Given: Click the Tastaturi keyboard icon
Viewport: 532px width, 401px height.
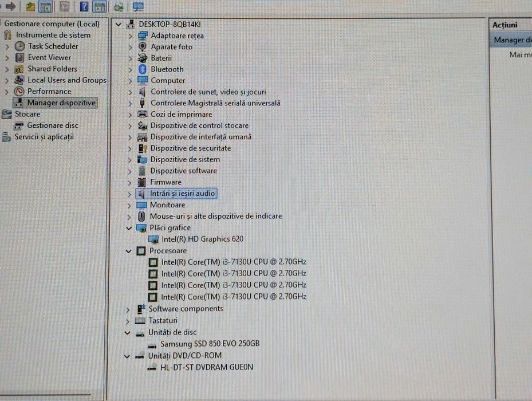Looking at the screenshot, I should [140, 321].
